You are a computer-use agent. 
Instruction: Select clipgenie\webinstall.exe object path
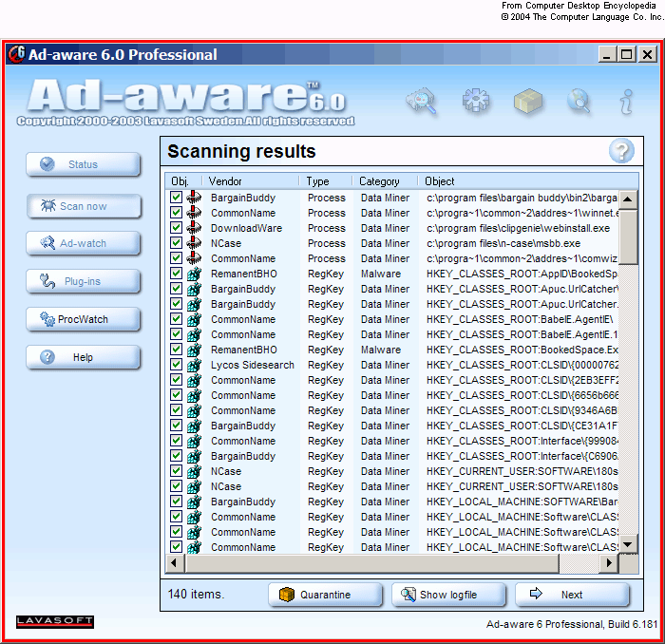(x=519, y=228)
